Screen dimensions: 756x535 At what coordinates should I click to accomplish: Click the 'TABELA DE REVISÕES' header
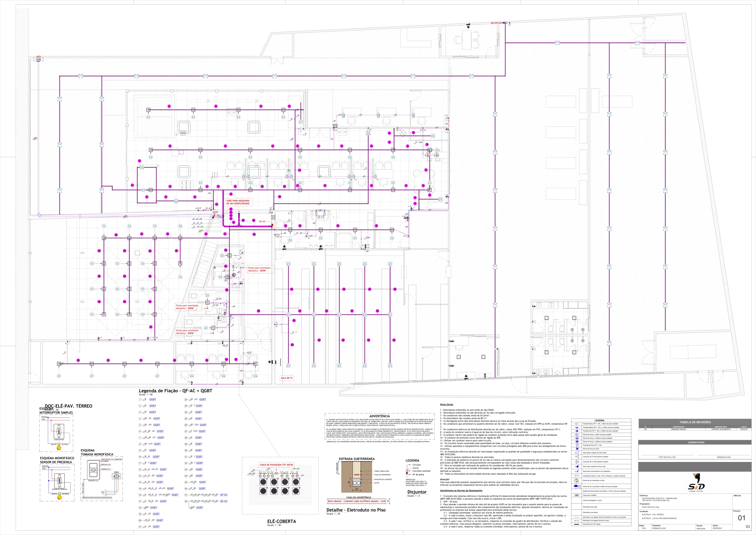(x=695, y=422)
